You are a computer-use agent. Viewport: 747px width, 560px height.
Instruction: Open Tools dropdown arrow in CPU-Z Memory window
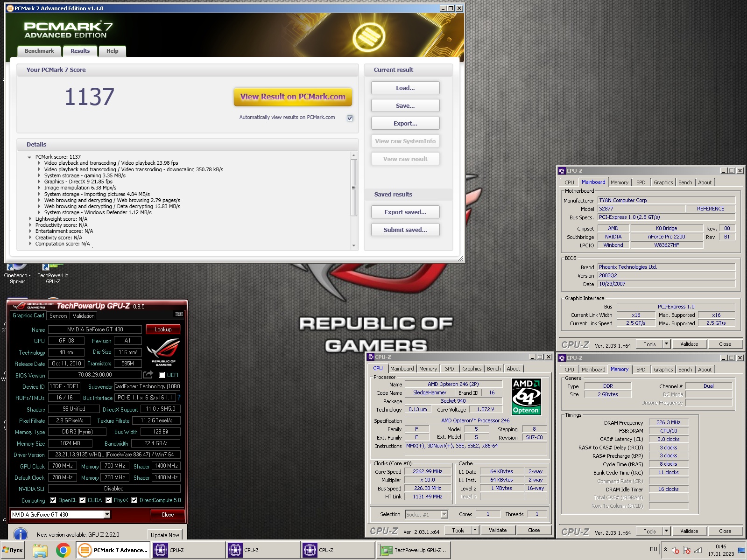(x=667, y=531)
